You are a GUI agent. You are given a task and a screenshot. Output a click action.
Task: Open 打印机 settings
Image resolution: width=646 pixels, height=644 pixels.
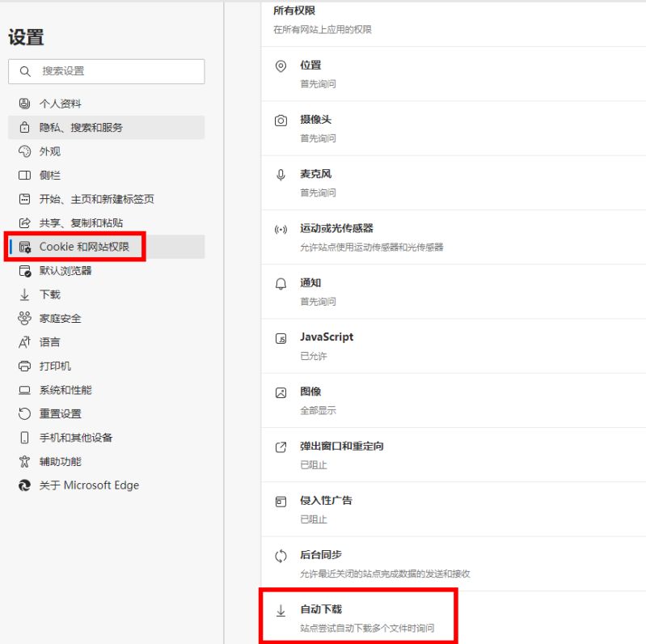pyautogui.click(x=106, y=366)
